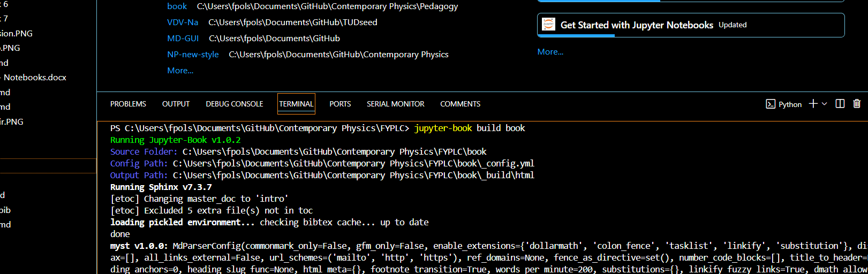Go to the COMMENTS tab
Viewport: 868px width, 274px height.
(460, 104)
